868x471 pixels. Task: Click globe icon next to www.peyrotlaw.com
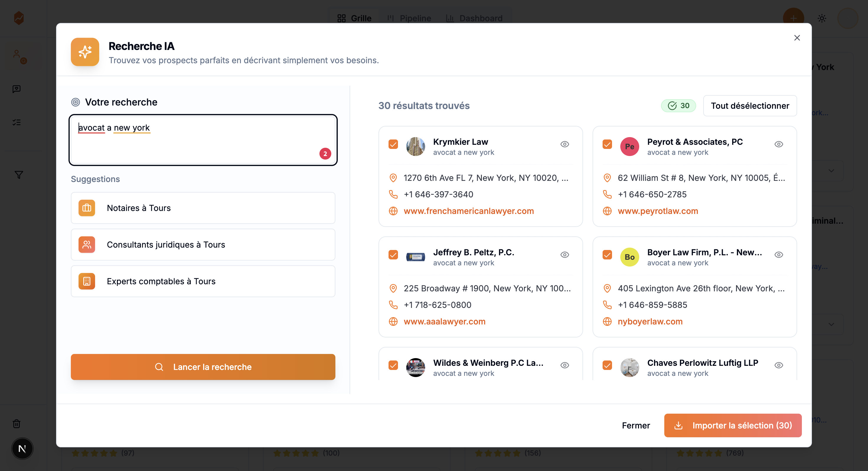(x=607, y=211)
